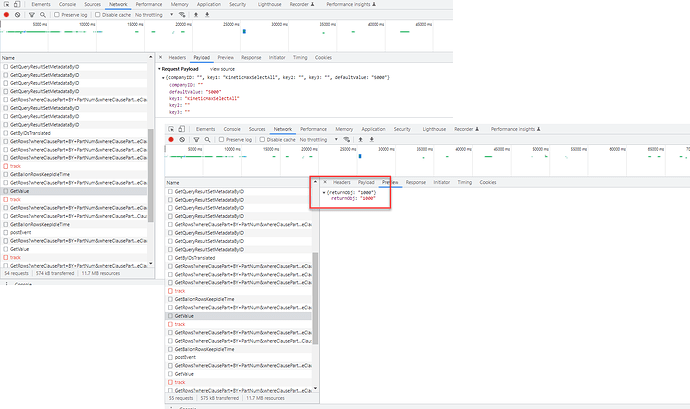Enable Preserve log checkbox in upper DevTools
This screenshot has height=409, width=690.
(x=57, y=15)
